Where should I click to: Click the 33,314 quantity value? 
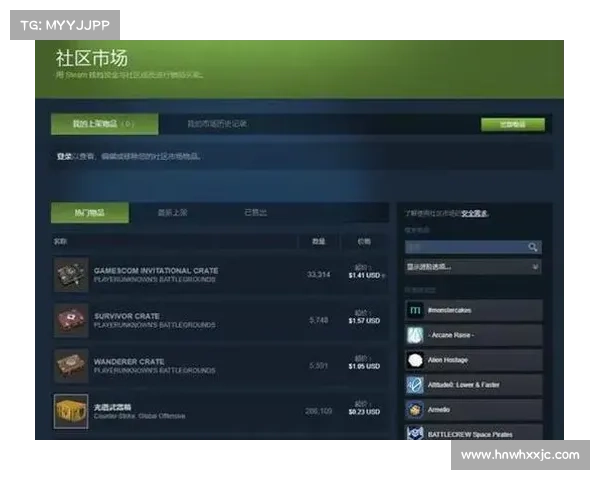pyautogui.click(x=319, y=274)
